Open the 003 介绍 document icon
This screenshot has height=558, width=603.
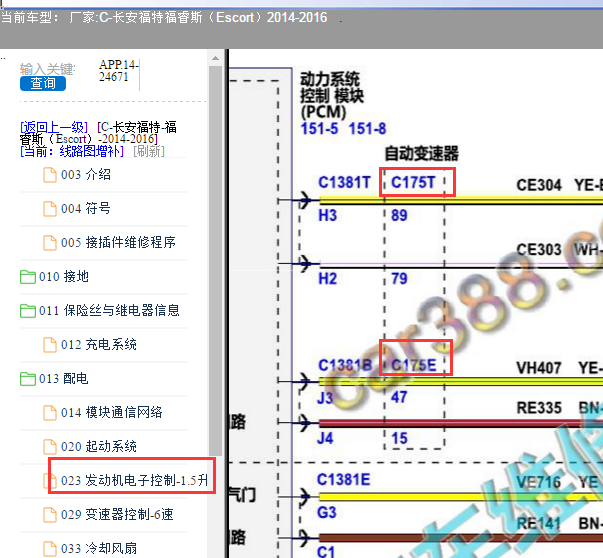50,175
